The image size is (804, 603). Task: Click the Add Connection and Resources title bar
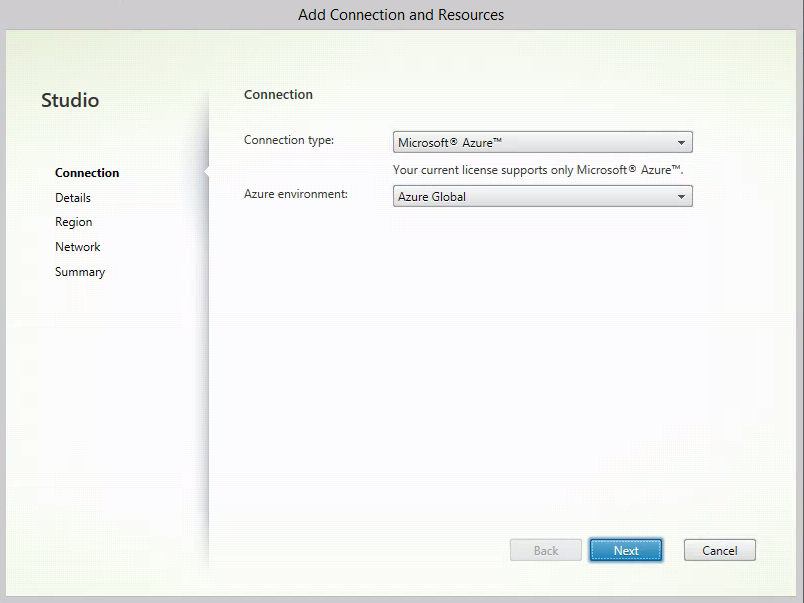401,15
